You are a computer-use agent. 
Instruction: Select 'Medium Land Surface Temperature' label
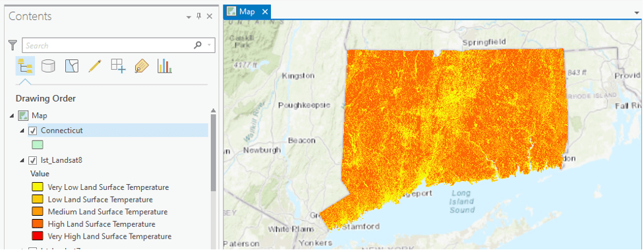point(107,212)
